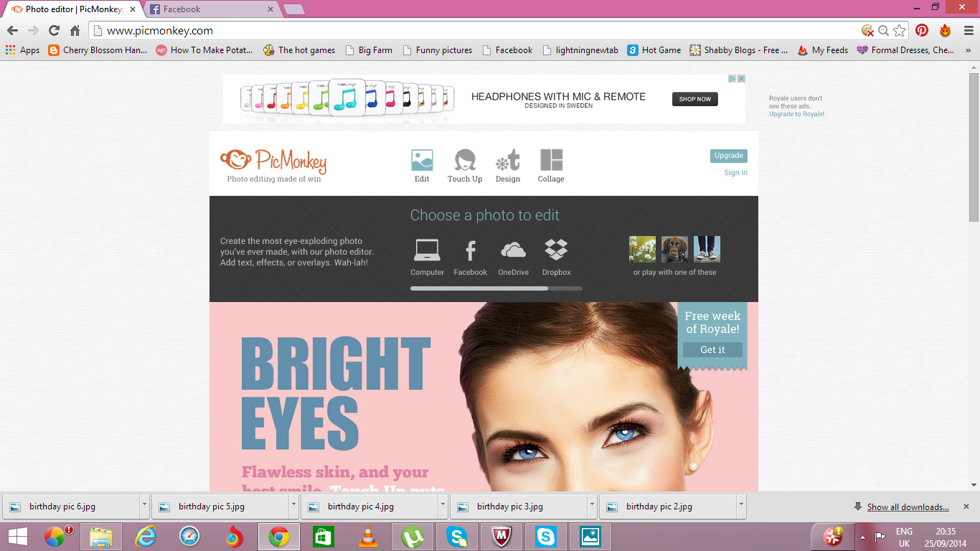Click the Get it Royale button
This screenshot has height=551, width=980.
pos(712,349)
